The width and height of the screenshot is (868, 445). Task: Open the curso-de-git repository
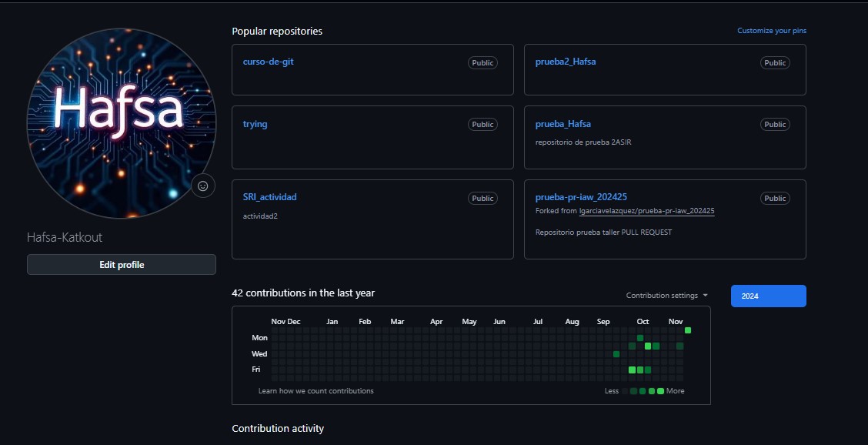tap(267, 61)
